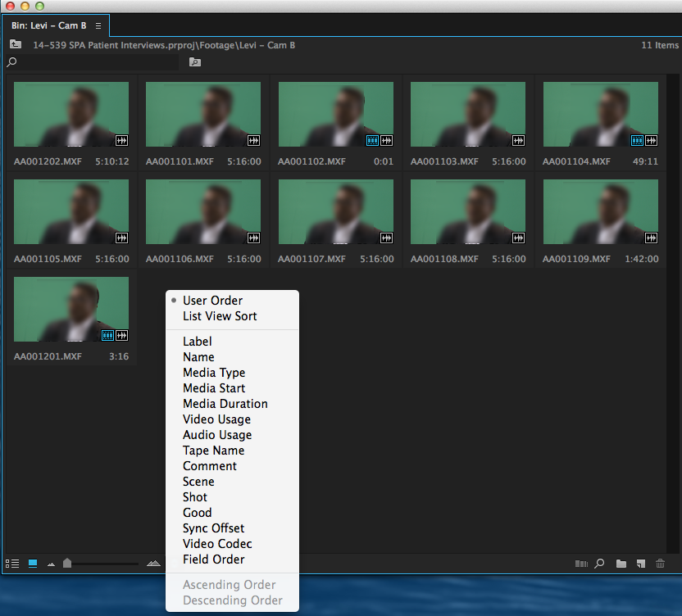Create a new bin with folder icon

click(x=621, y=564)
